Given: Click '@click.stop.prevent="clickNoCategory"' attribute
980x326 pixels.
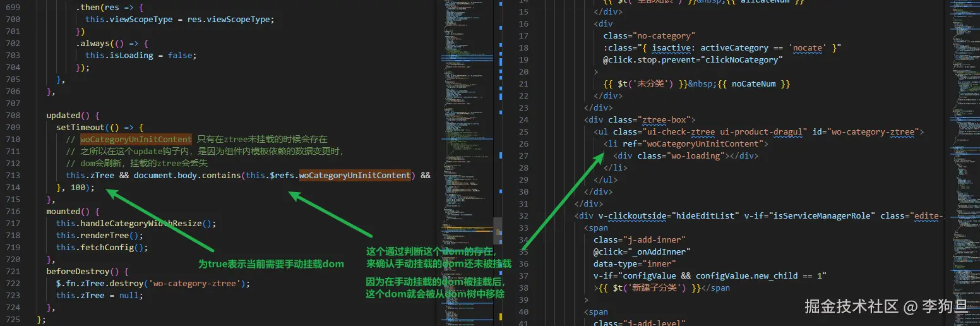Looking at the screenshot, I should coord(693,60).
